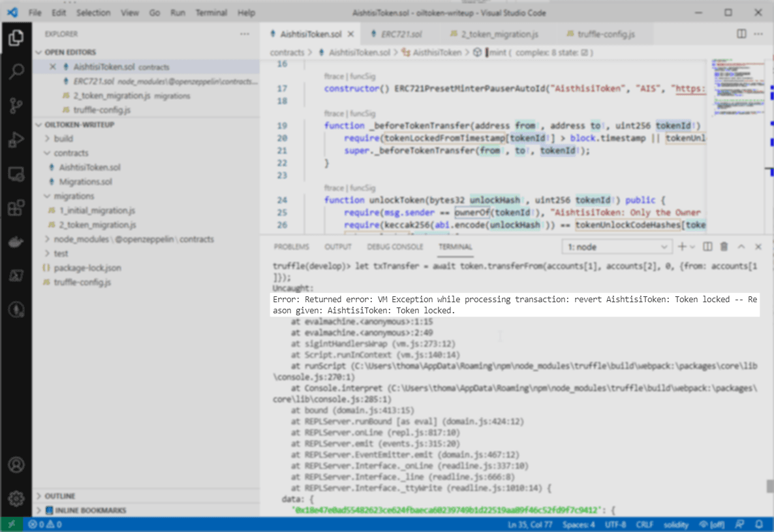
Task: Change line endings via CRLF
Action: click(x=644, y=525)
